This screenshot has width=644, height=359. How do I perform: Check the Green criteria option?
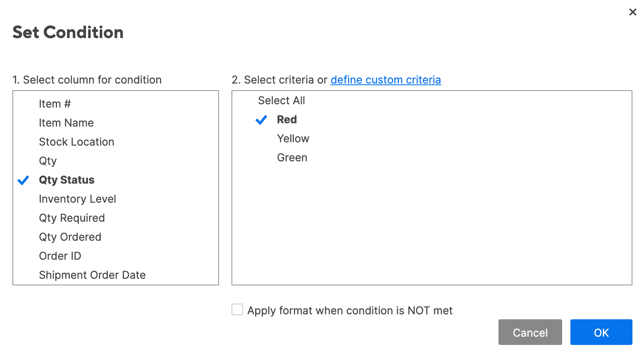coord(292,158)
